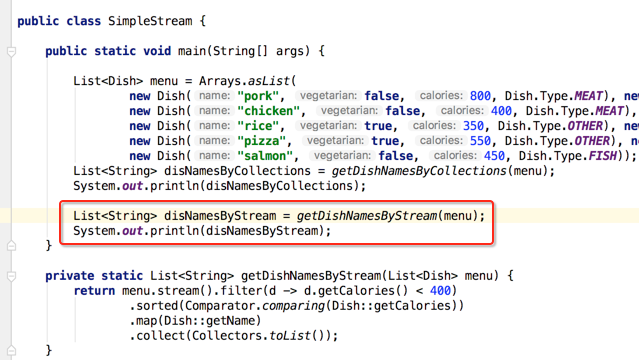Click the disNamesByStream variable declaration
Screen dimensions: 639x360
pos(220,216)
